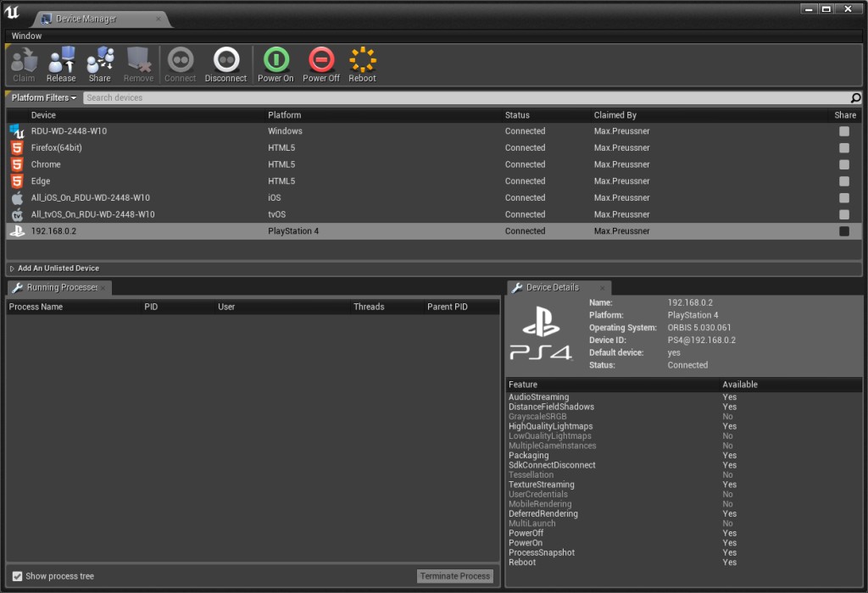Screen dimensions: 868x593
Task: Click the Device Manager tab icon
Action: [46, 19]
